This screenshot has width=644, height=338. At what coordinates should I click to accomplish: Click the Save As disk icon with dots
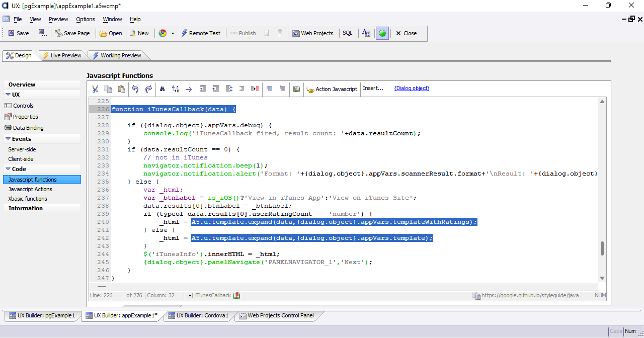[43, 33]
